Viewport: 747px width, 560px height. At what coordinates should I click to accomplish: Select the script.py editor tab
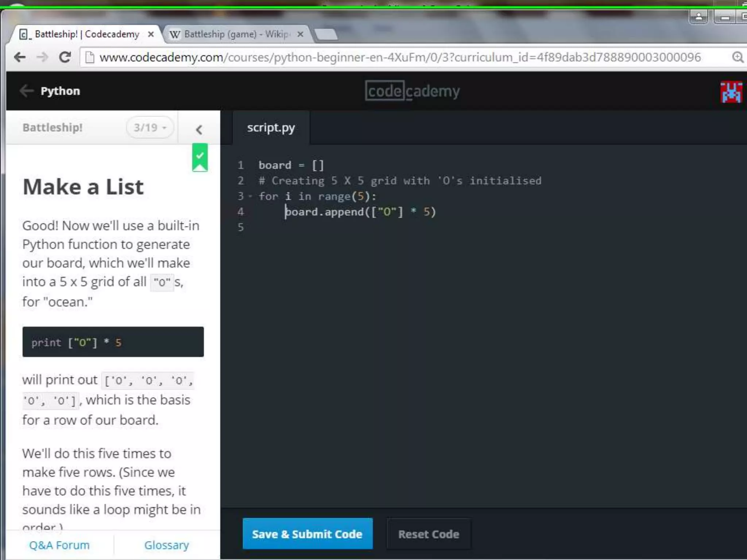coord(271,128)
